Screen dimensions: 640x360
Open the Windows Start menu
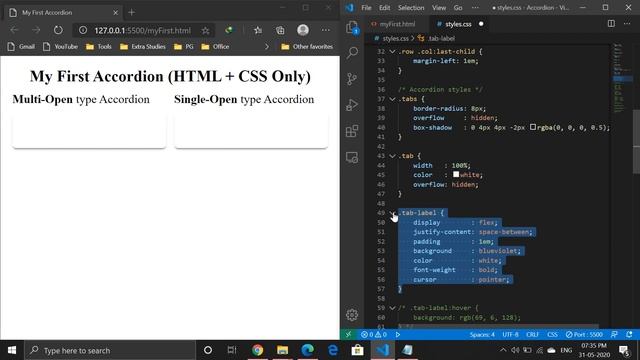(x=12, y=350)
